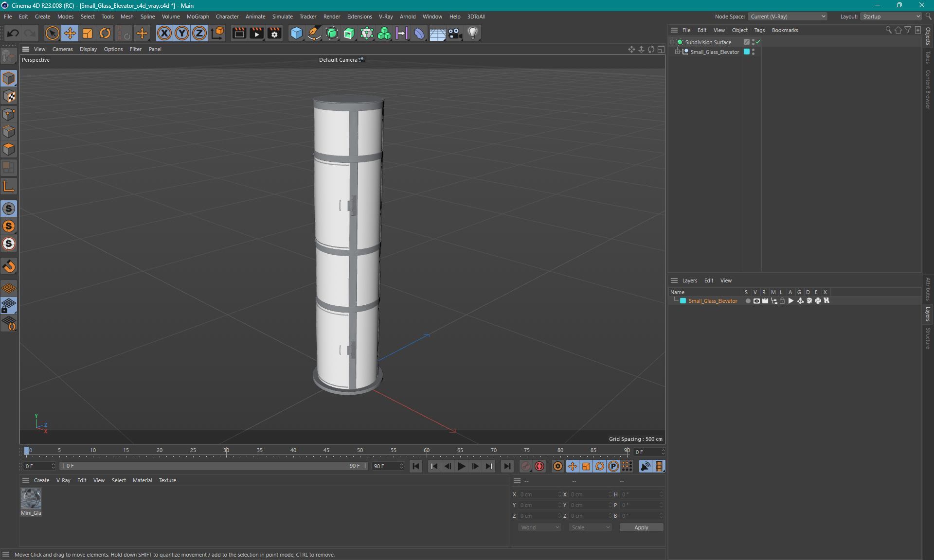Toggle Locked Workplane icon
The height and width of the screenshot is (560, 934).
tap(9, 306)
